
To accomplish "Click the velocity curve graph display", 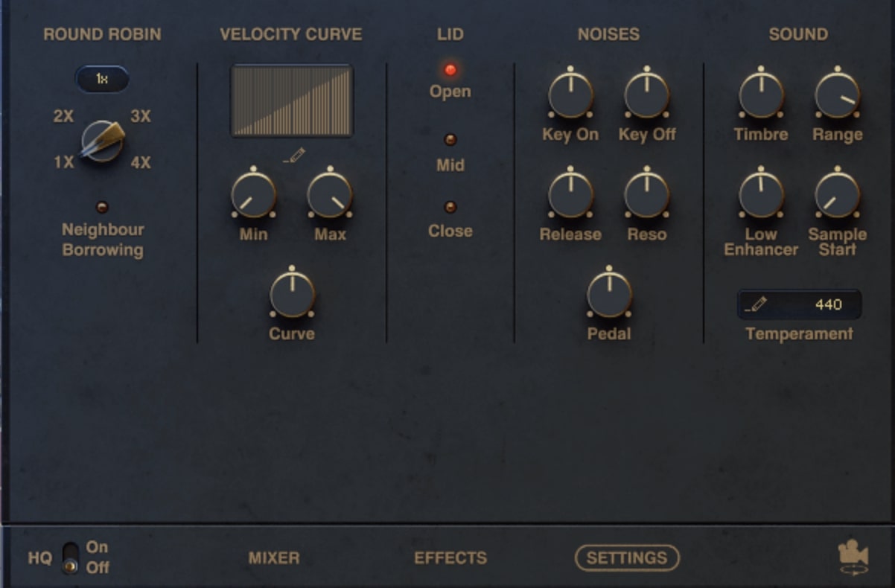I will 292,100.
